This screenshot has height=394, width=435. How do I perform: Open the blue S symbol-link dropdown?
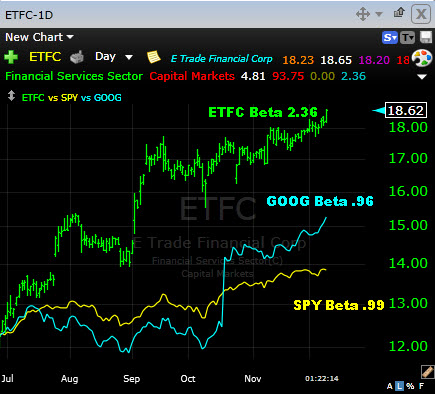(390, 38)
